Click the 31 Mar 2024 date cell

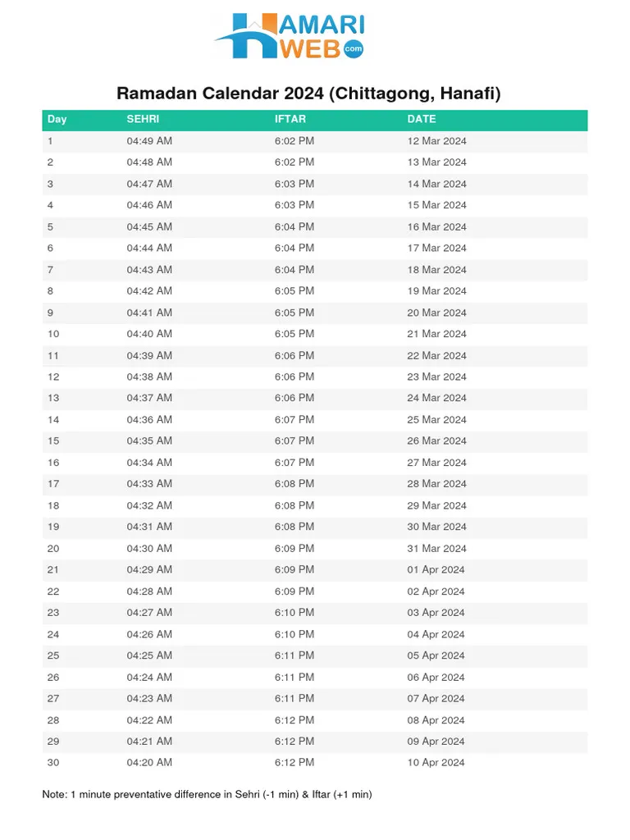436,548
